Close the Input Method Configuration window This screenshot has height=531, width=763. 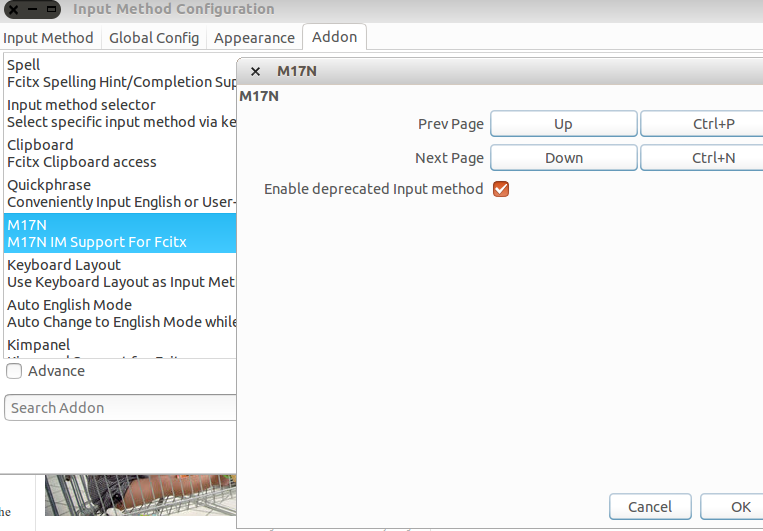14,9
